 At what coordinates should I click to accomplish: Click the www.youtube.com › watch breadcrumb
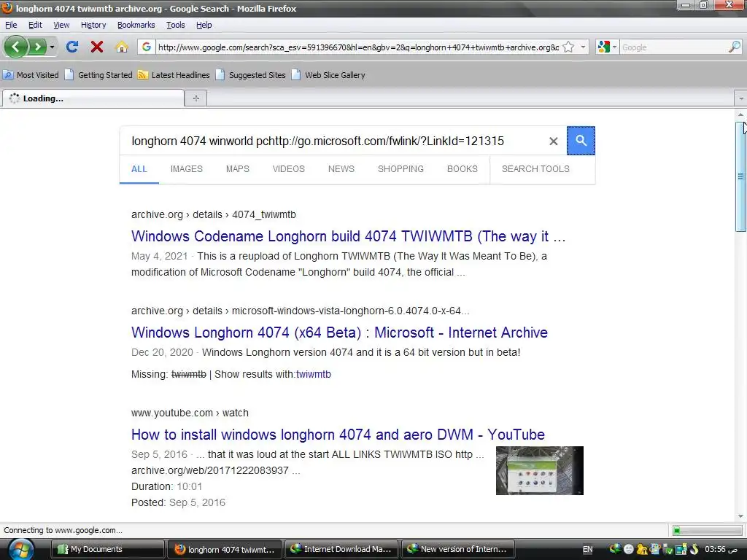(190, 413)
